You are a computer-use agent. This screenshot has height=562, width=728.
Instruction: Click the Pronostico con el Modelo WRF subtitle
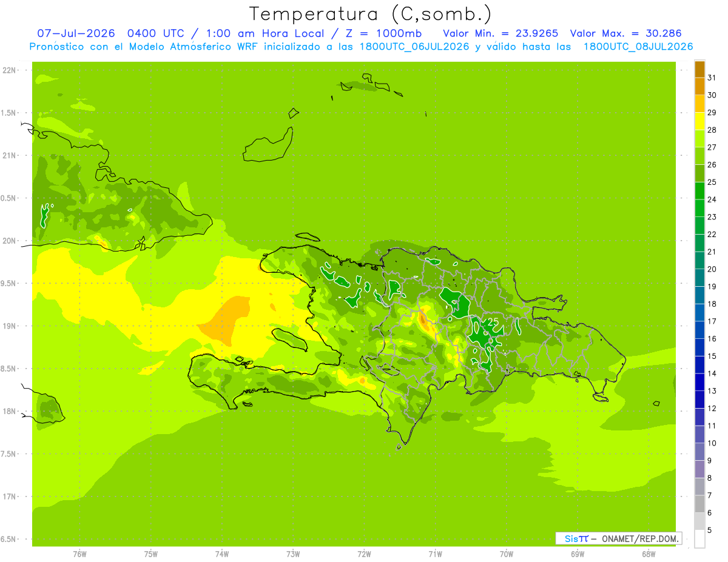click(x=361, y=47)
